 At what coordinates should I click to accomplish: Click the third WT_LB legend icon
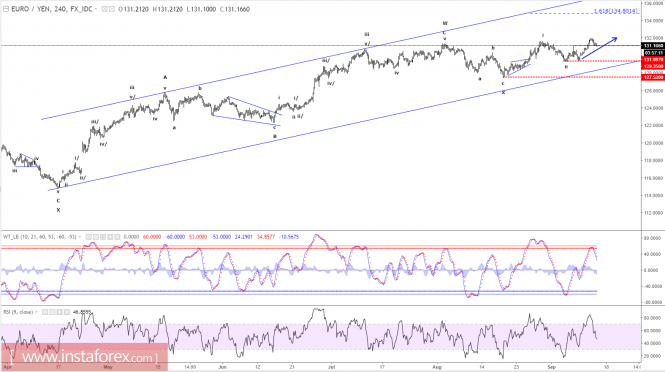(x=103, y=237)
